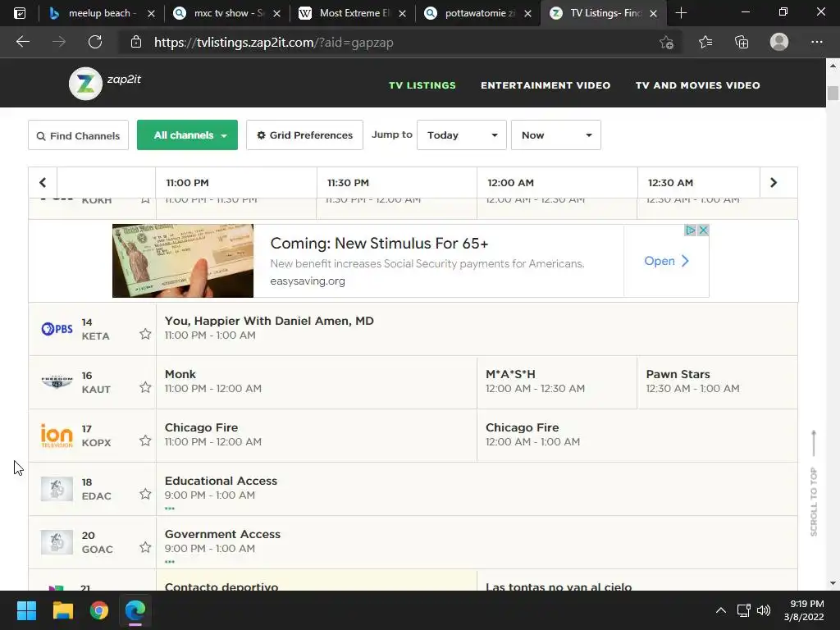Image resolution: width=840 pixels, height=630 pixels.
Task: Click the browser back arrow
Action: click(x=22, y=42)
